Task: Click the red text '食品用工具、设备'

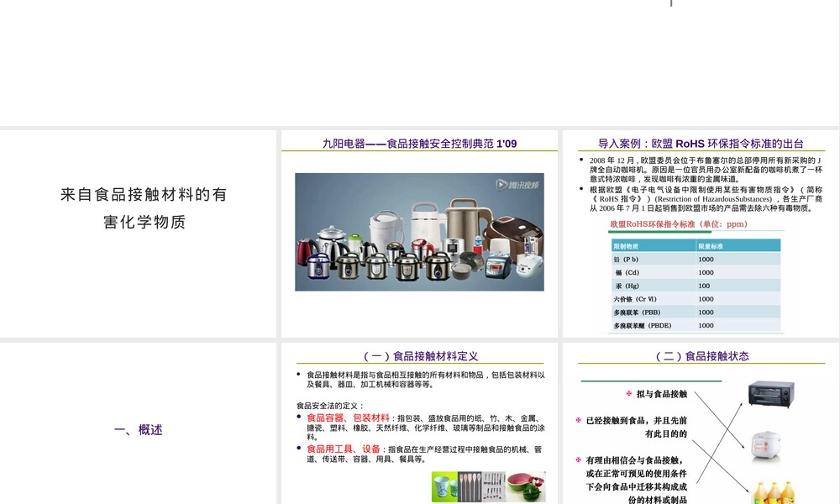Action: point(344,449)
